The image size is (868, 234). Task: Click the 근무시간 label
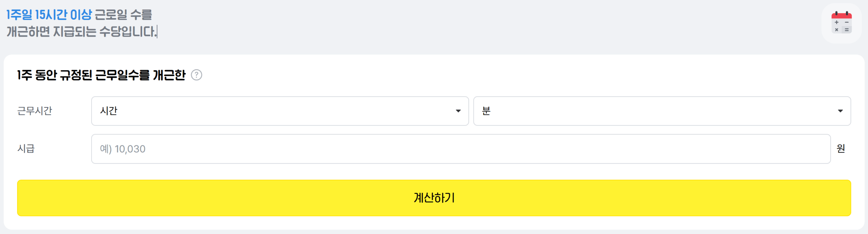point(35,111)
